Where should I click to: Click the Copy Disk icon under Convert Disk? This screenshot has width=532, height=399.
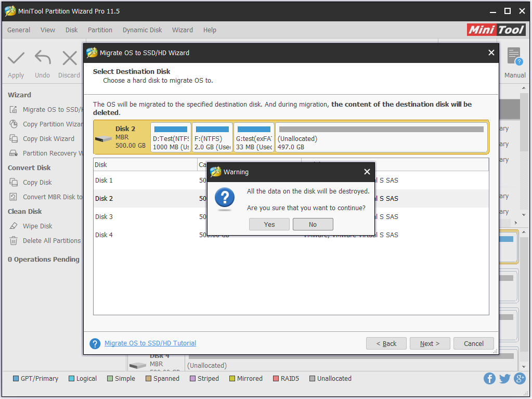pyautogui.click(x=13, y=182)
